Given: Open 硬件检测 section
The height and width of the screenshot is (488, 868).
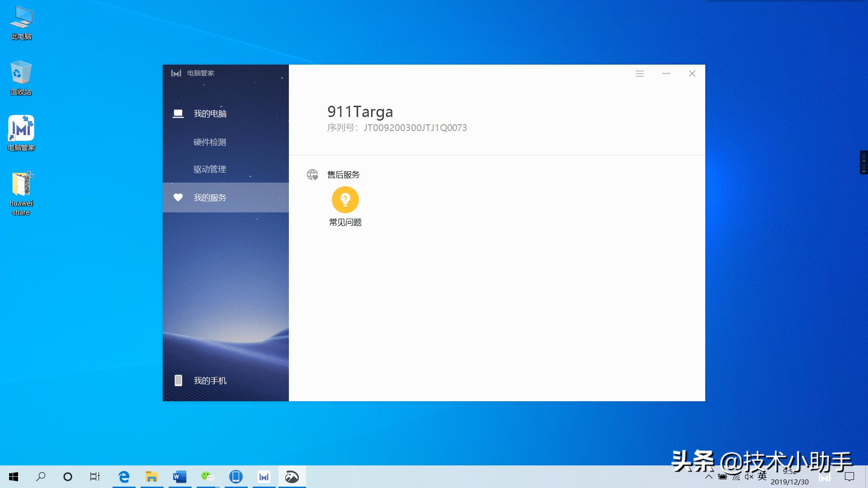Looking at the screenshot, I should pos(210,142).
